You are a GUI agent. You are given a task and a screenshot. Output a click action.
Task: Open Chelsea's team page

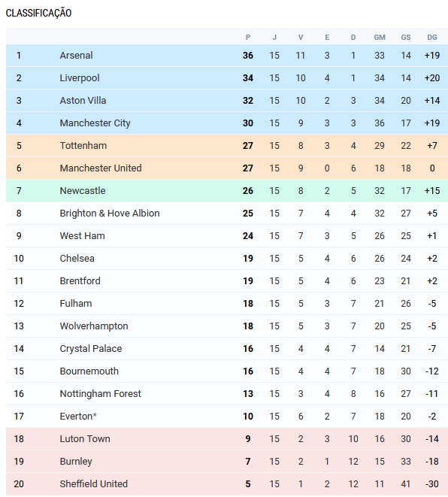pyautogui.click(x=77, y=259)
